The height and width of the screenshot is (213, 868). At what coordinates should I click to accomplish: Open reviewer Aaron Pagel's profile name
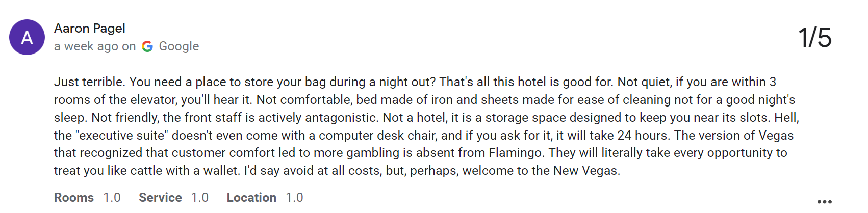[90, 29]
